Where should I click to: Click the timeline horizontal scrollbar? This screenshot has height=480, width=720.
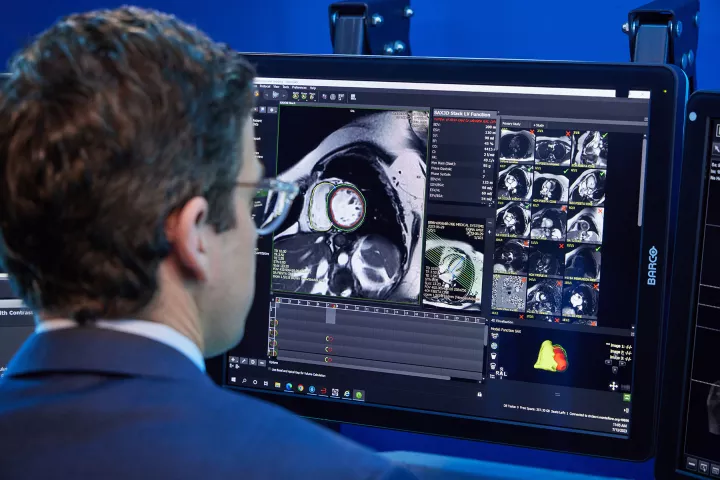pos(363,368)
